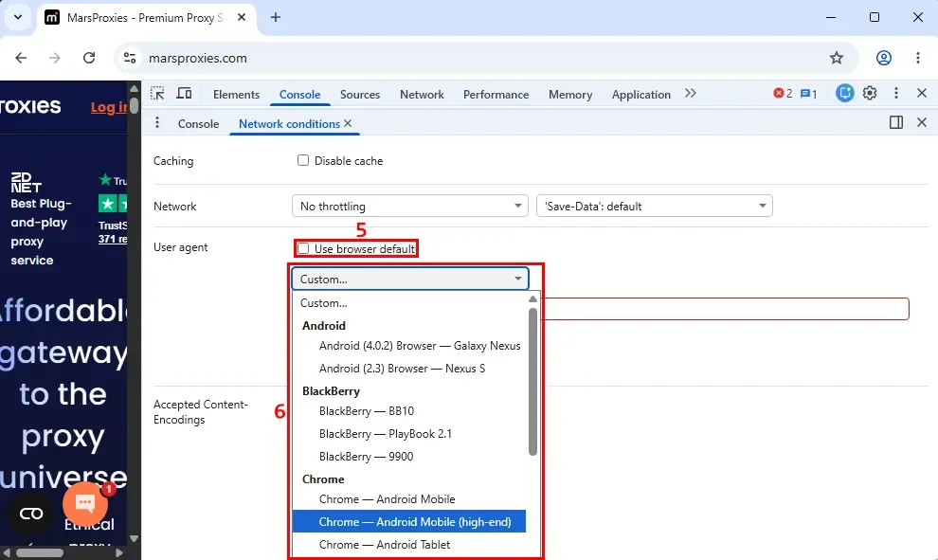Open the AI assistance icon in DevTools
This screenshot has height=560, width=938.
(x=845, y=93)
